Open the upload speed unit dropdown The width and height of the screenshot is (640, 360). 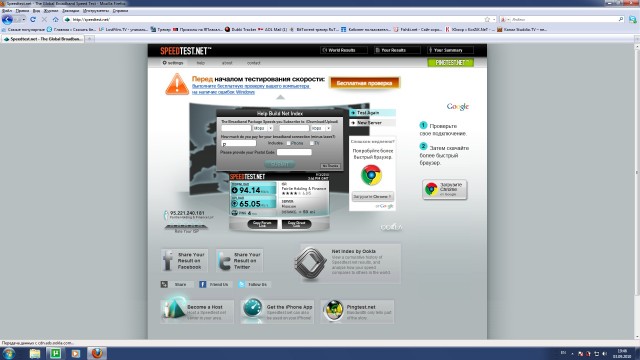(x=321, y=128)
